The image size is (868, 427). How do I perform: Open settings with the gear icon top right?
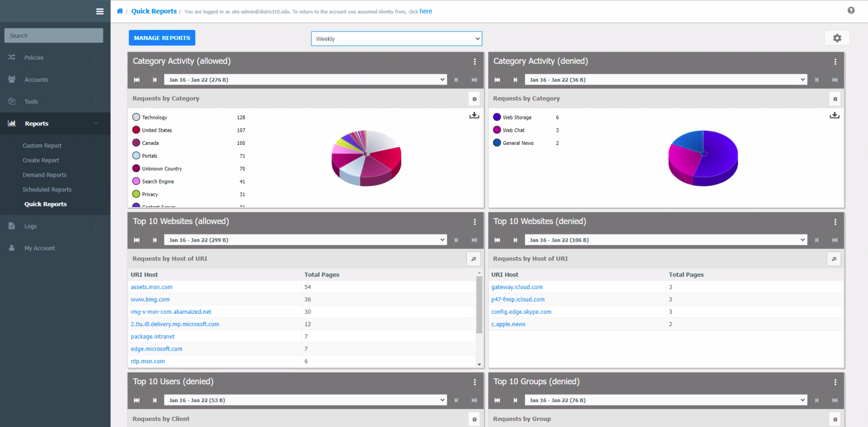click(837, 38)
